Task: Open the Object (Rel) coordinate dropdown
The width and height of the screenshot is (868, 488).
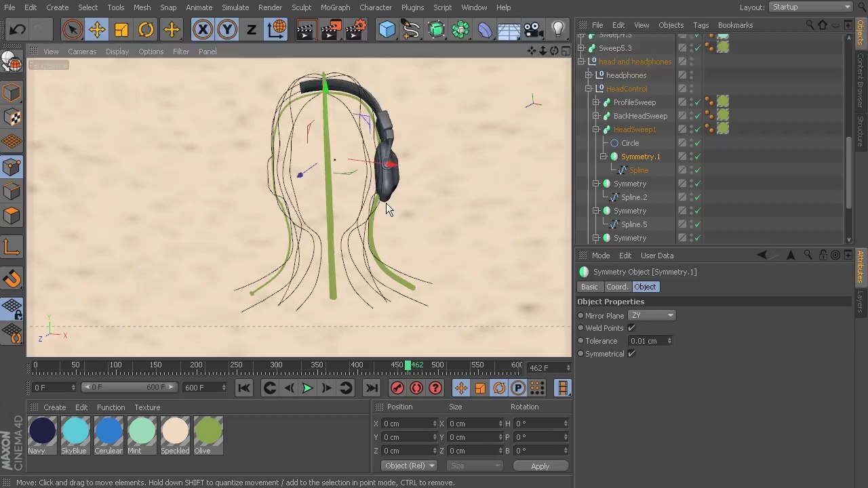Action: pos(410,466)
